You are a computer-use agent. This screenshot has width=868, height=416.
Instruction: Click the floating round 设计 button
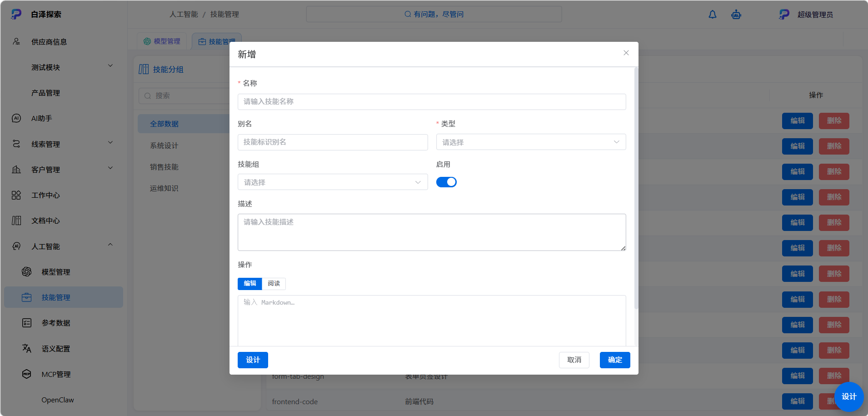(849, 397)
